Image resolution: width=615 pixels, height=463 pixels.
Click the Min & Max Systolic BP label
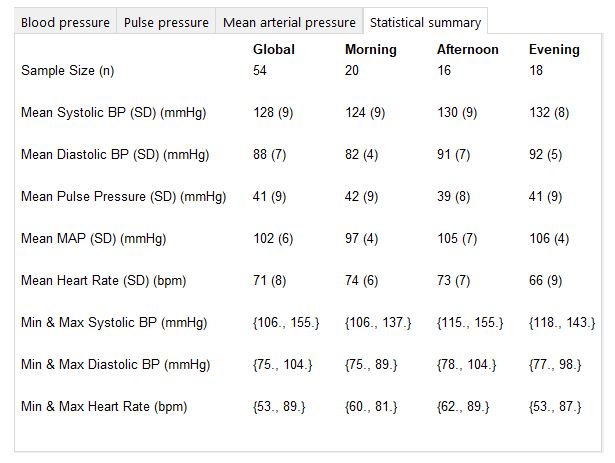(x=114, y=323)
